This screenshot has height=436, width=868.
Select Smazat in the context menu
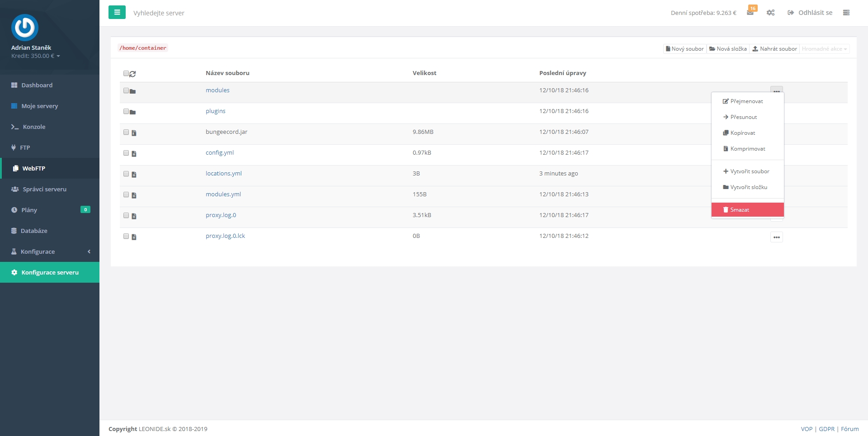point(747,210)
